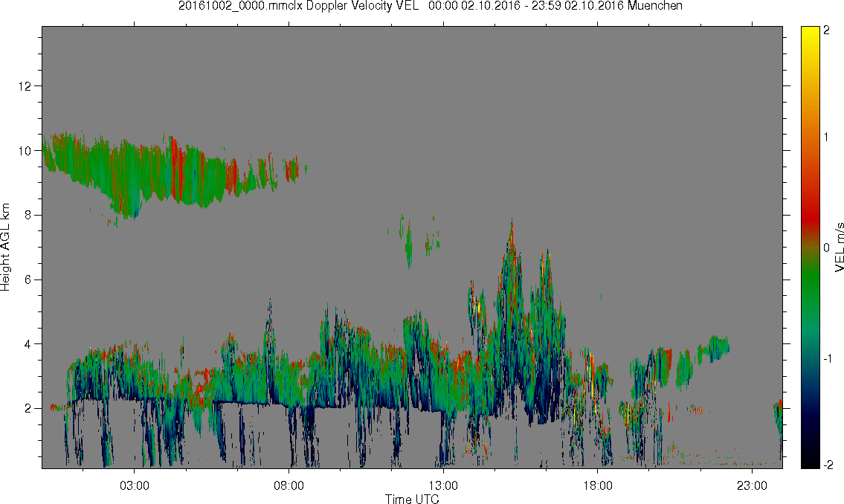This screenshot has height=504, width=844.
Task: Click the 13:00 time tick label
Action: (443, 485)
